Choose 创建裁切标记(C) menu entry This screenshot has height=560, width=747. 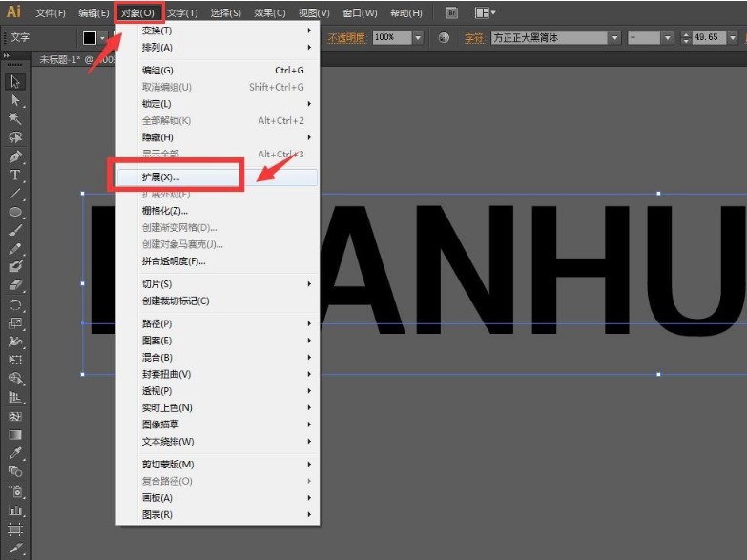pyautogui.click(x=218, y=301)
